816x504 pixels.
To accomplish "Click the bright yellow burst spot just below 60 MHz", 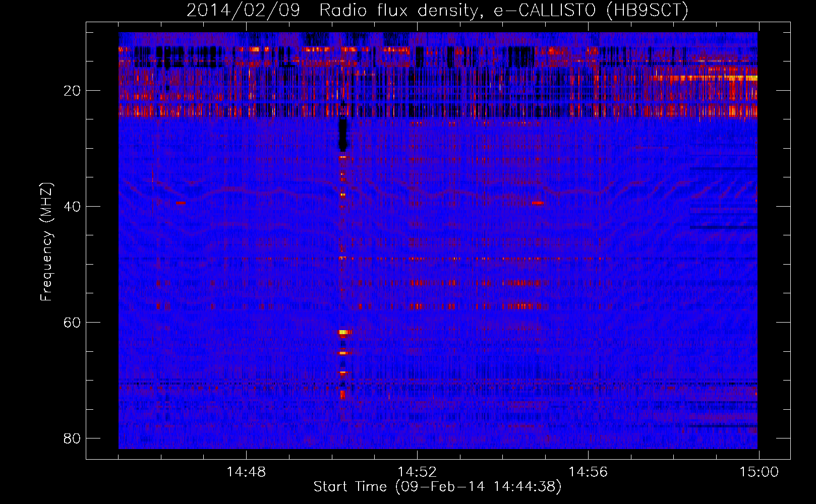I will (345, 332).
